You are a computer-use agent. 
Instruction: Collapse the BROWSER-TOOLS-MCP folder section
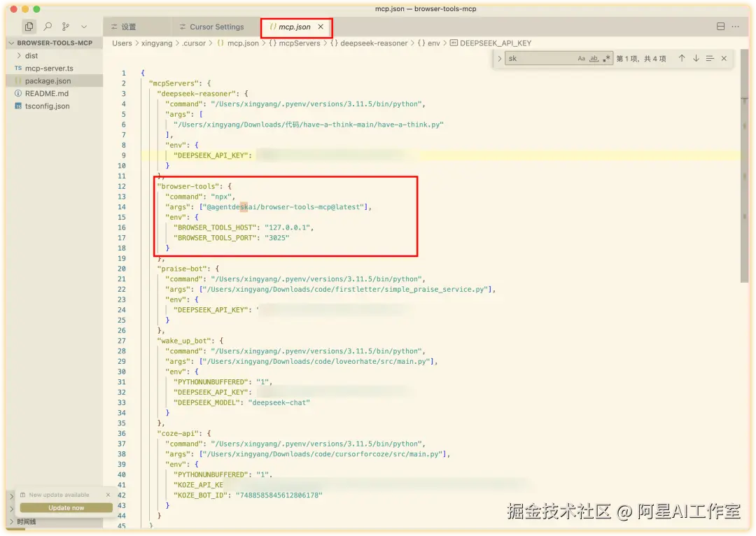(55, 43)
